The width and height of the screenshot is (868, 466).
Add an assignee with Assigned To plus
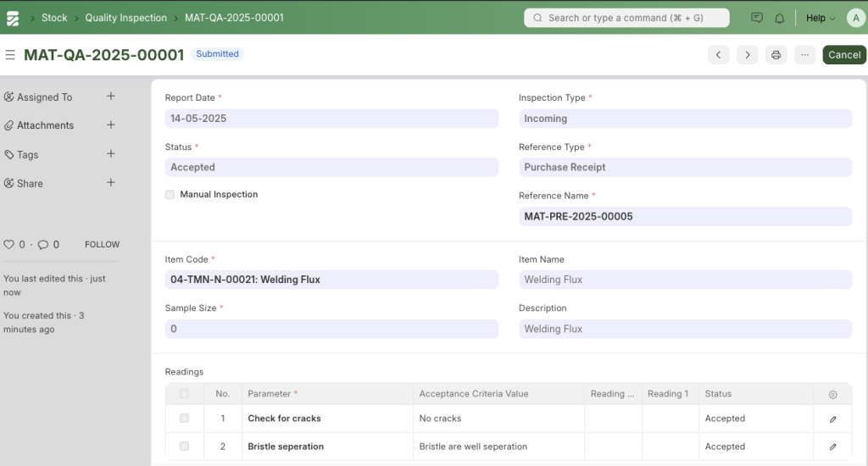(x=111, y=97)
